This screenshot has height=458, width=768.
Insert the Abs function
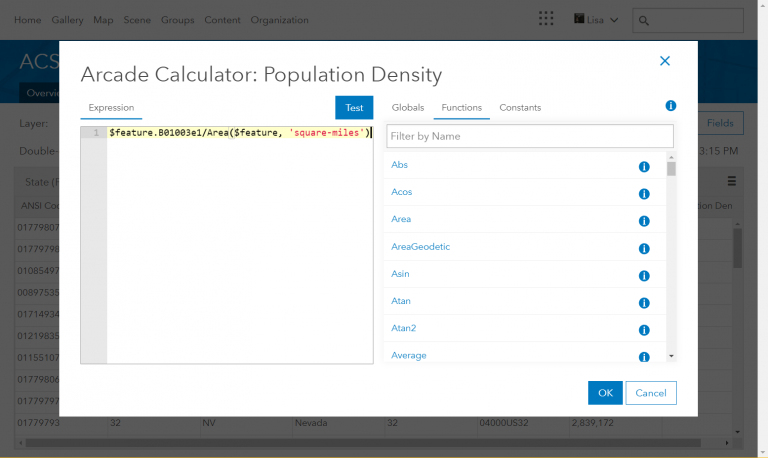tap(399, 165)
